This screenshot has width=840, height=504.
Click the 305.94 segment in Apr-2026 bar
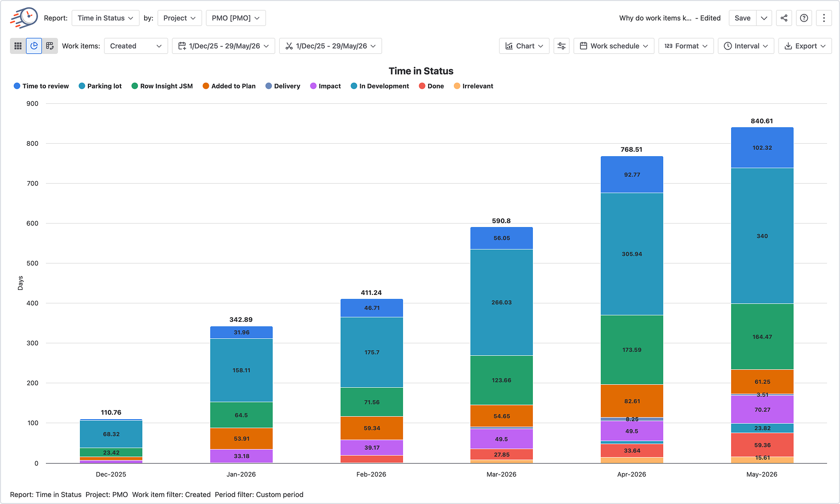point(632,254)
